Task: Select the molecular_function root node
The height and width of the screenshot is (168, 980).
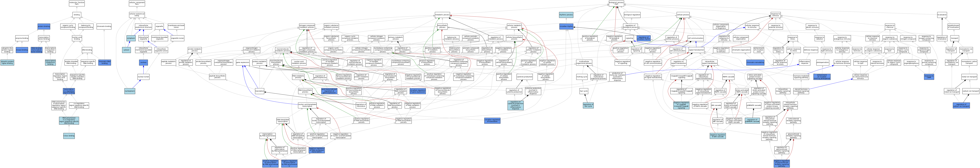Action: click(x=77, y=3)
